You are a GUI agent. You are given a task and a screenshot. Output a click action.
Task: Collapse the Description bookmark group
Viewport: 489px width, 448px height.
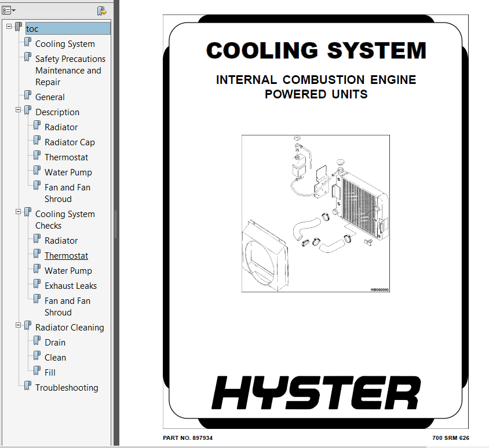[18, 110]
